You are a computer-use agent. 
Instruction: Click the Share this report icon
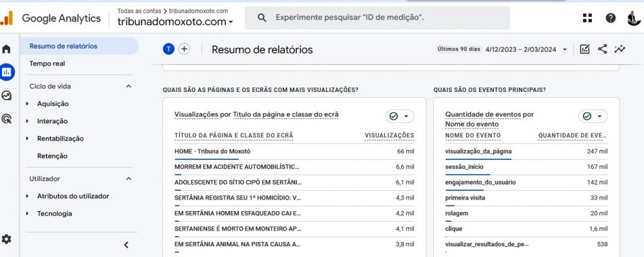tap(602, 49)
